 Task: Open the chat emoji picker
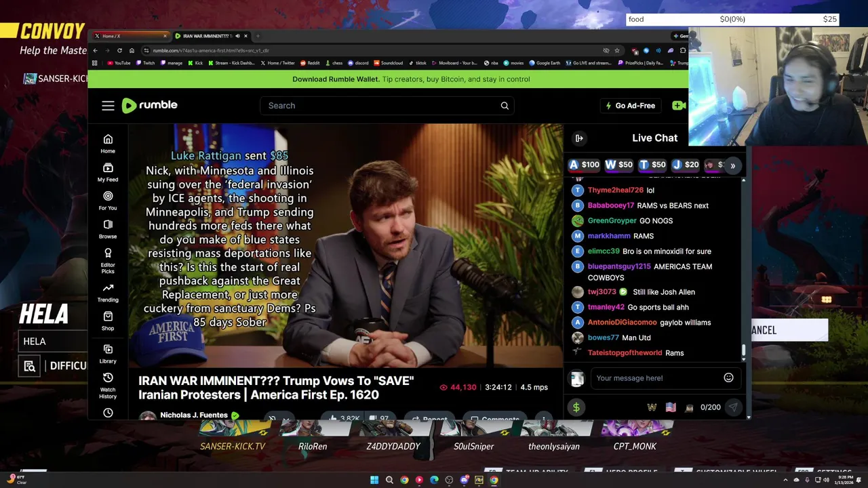[x=728, y=378]
